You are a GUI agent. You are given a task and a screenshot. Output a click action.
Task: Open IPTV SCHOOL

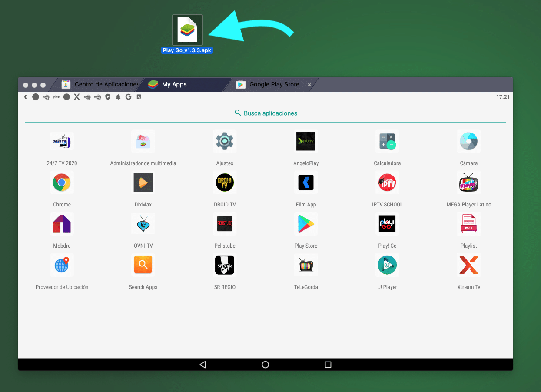coord(387,183)
